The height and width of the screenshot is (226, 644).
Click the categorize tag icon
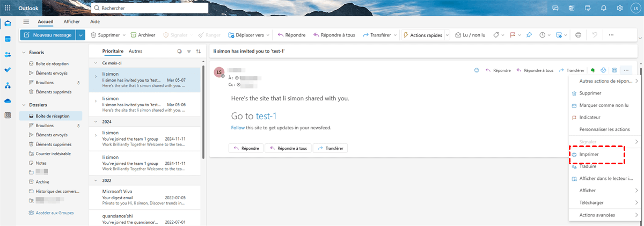496,35
